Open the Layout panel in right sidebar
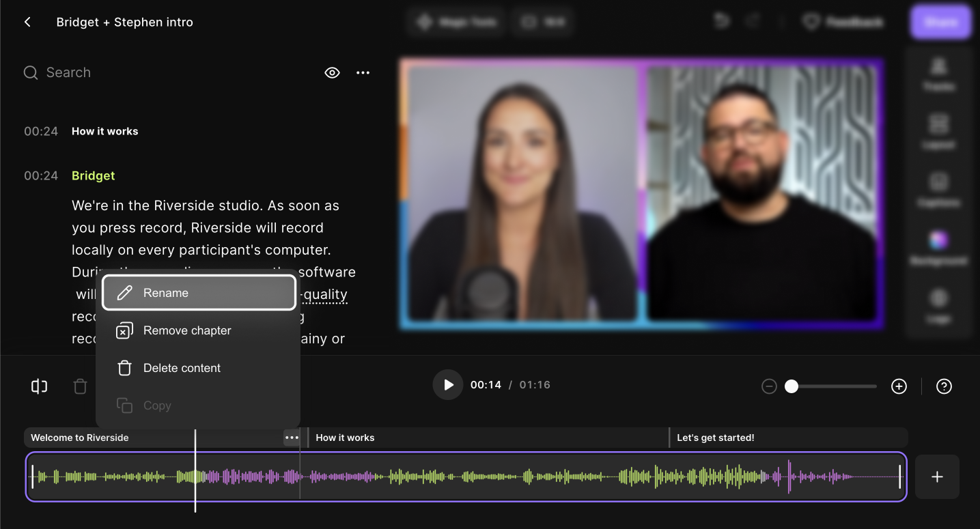The width and height of the screenshot is (980, 529). coord(939,131)
